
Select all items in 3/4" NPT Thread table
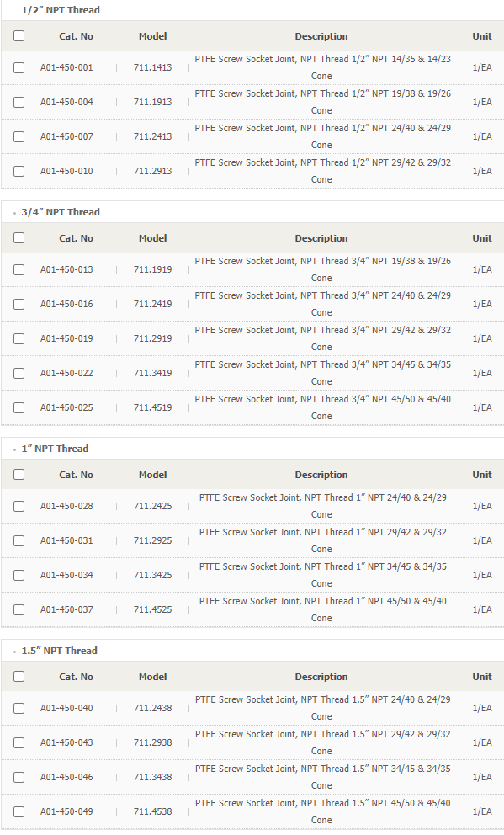point(19,237)
